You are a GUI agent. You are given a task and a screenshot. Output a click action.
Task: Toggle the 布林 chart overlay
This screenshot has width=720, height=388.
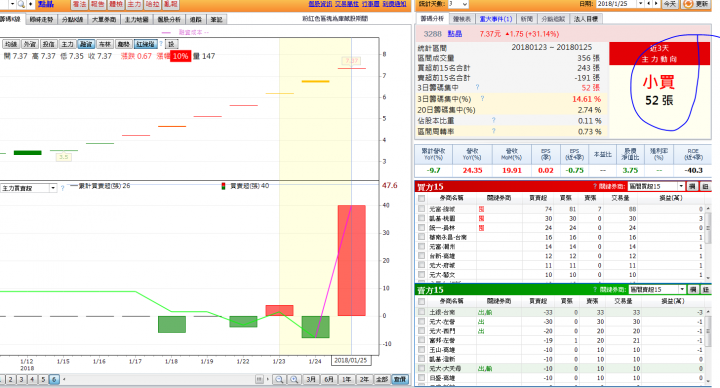click(x=105, y=44)
